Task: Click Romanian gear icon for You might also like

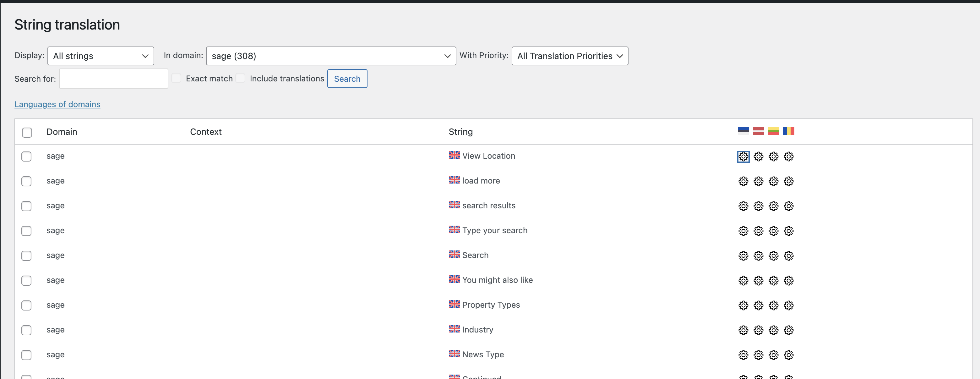Action: (789, 280)
